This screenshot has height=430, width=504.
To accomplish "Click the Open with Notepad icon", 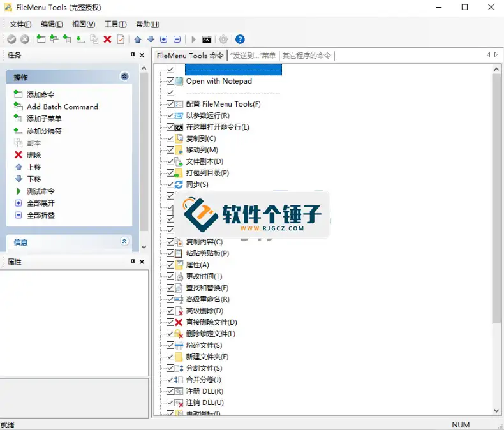I will 179,81.
